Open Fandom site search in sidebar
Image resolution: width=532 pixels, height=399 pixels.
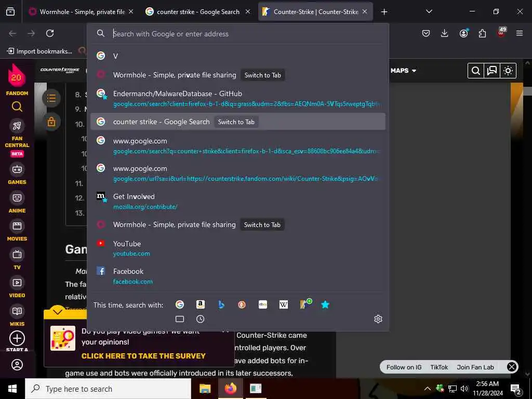click(x=17, y=107)
